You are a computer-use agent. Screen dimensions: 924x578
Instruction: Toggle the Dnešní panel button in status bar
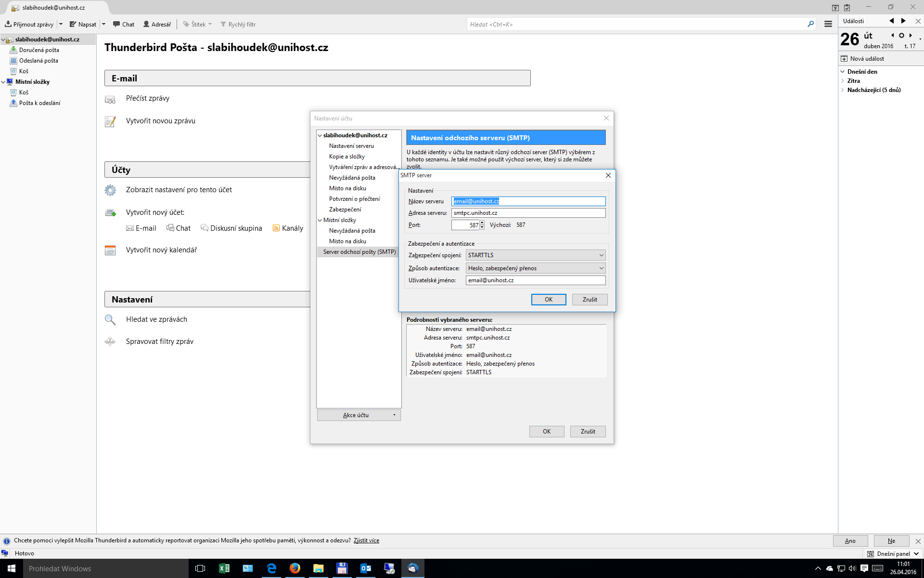(893, 554)
